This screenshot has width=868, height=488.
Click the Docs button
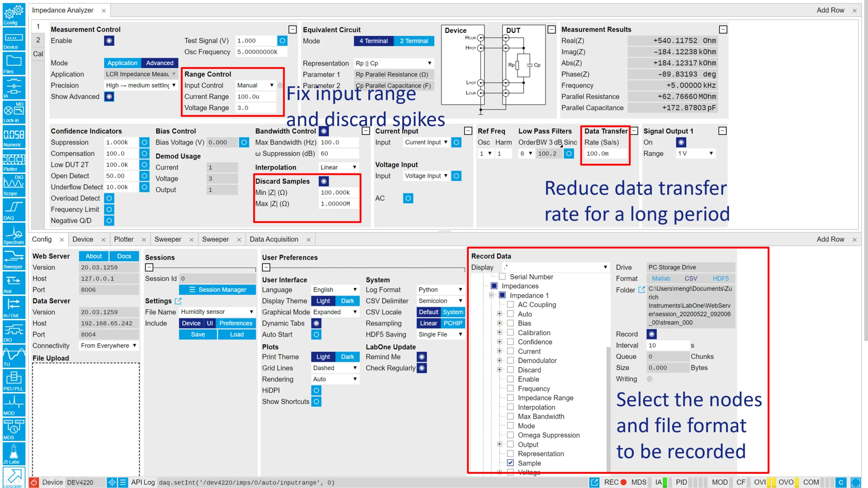124,256
